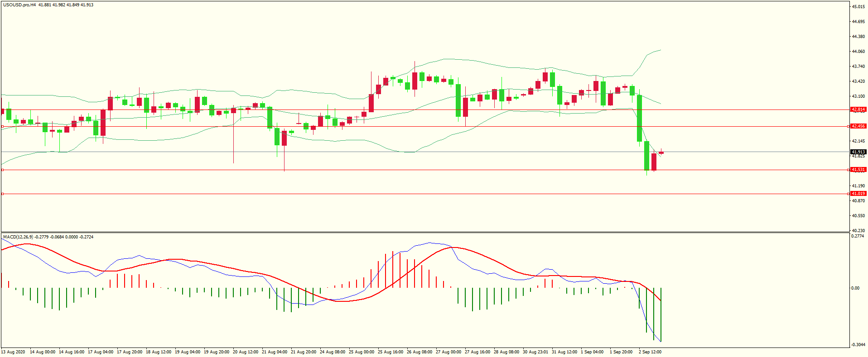The image size is (868, 357).
Task: Click the 2 Sep 12:00 time label
Action: (x=650, y=352)
